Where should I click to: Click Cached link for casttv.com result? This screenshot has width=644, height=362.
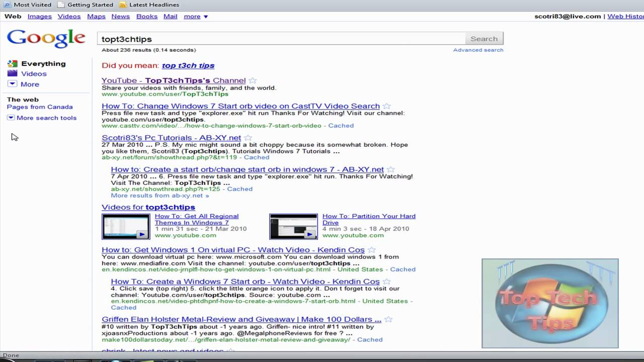(x=341, y=126)
